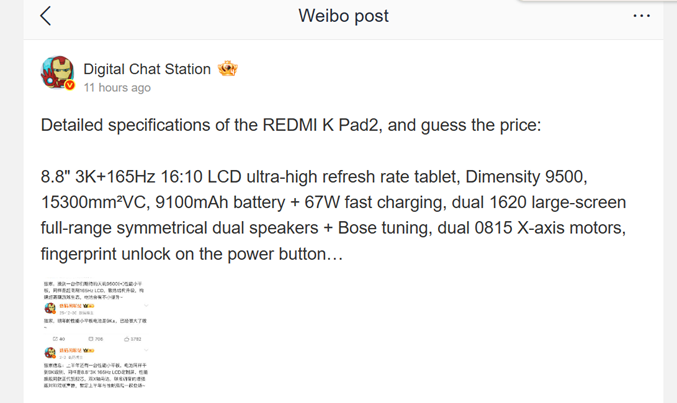Click the crown badge beside Digital Chat Station
677x403 pixels.
point(227,69)
